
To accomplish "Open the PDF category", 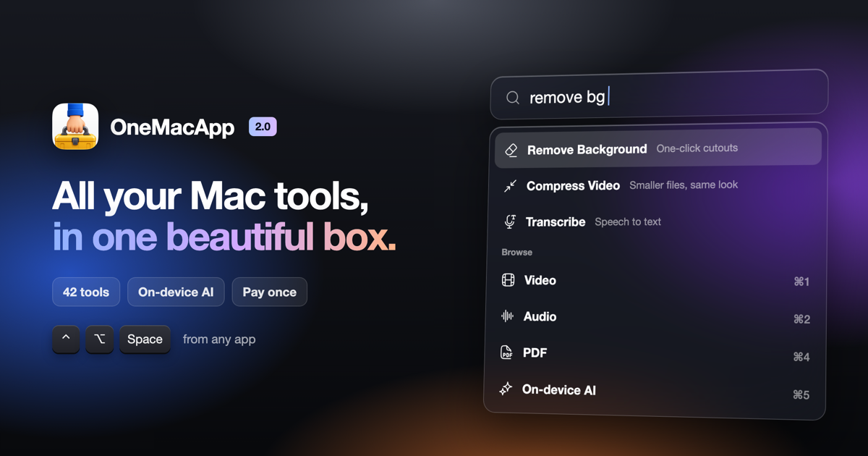I will click(x=655, y=354).
